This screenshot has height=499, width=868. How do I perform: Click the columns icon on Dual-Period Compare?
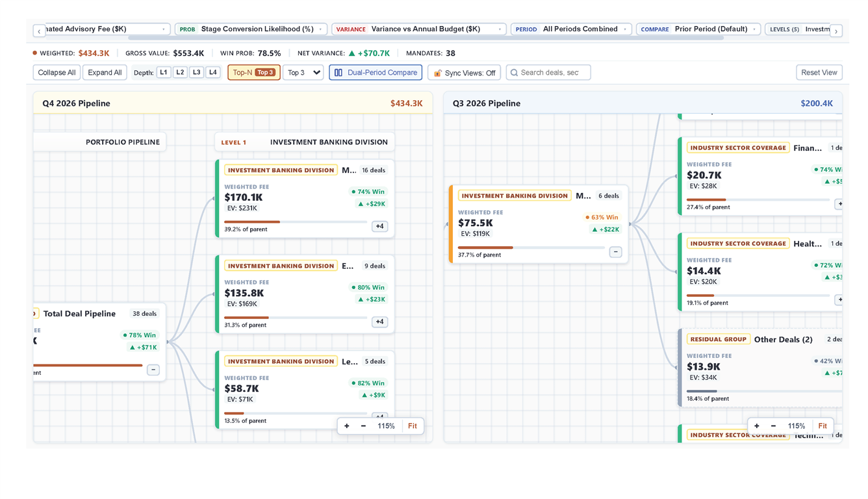pyautogui.click(x=338, y=73)
